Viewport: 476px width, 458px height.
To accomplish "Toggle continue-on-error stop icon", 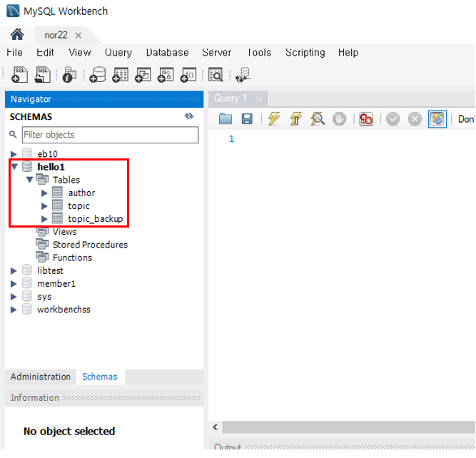I will click(366, 118).
